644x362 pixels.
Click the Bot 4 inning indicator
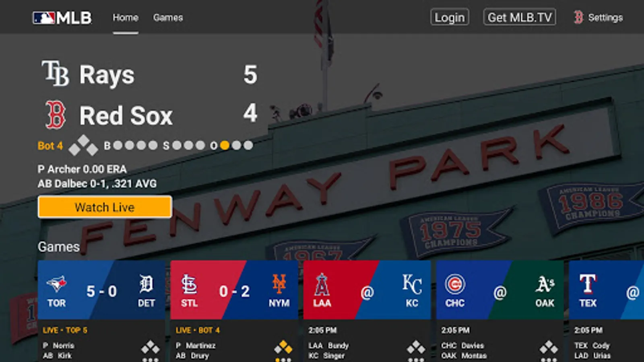click(x=50, y=146)
